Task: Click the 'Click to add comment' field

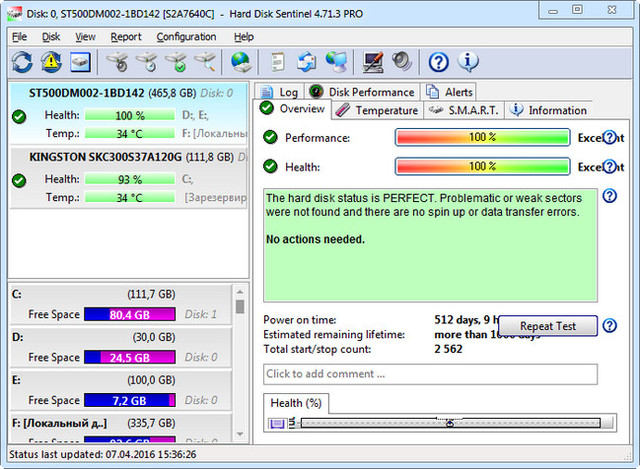Action: 430,374
